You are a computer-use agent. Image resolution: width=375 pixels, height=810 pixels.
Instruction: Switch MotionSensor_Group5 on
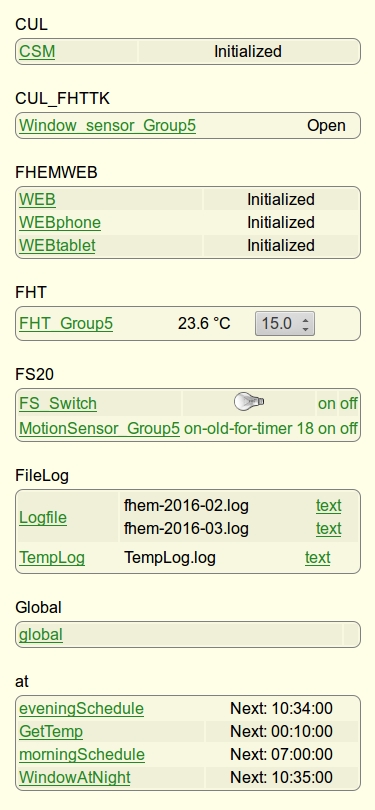(327, 429)
